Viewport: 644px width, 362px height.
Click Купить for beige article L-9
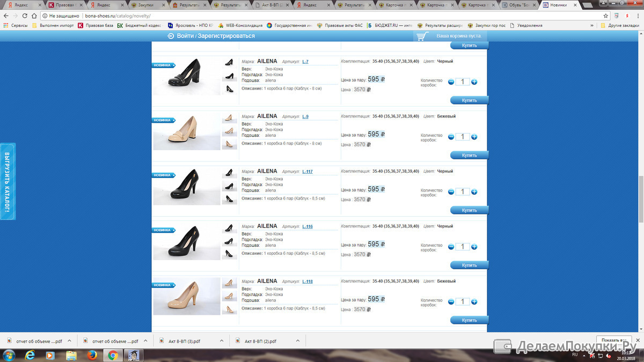tap(469, 156)
